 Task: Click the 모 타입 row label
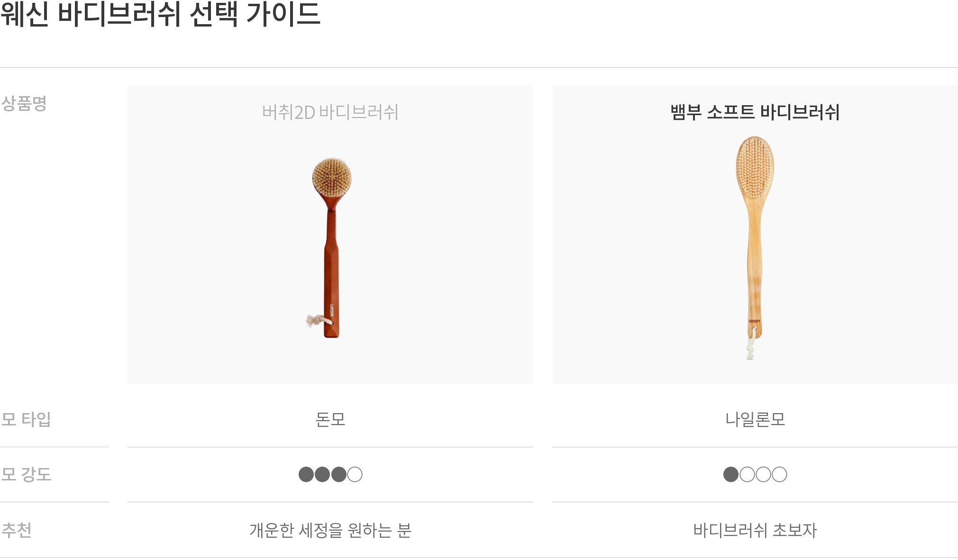point(26,419)
